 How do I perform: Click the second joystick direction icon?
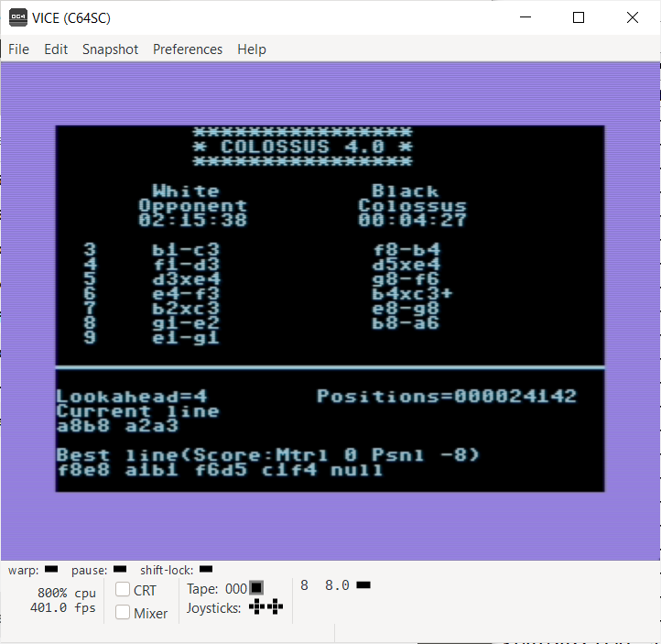coord(275,606)
